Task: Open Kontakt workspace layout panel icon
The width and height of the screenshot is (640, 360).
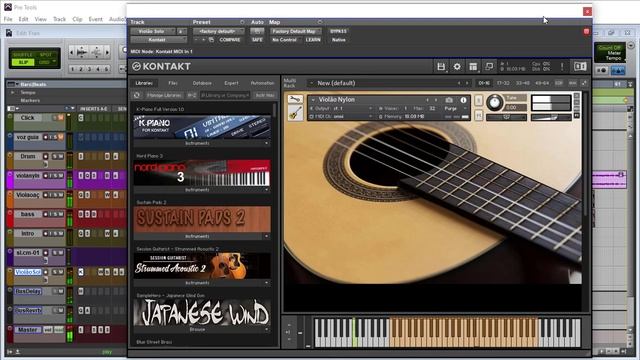Action: click(473, 67)
